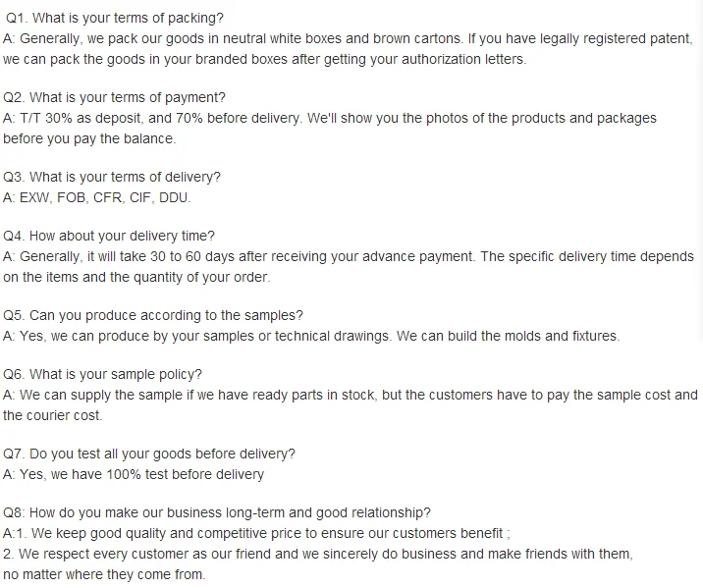Select the Q7 test goods before delivery question
703x588 pixels.
click(x=149, y=454)
